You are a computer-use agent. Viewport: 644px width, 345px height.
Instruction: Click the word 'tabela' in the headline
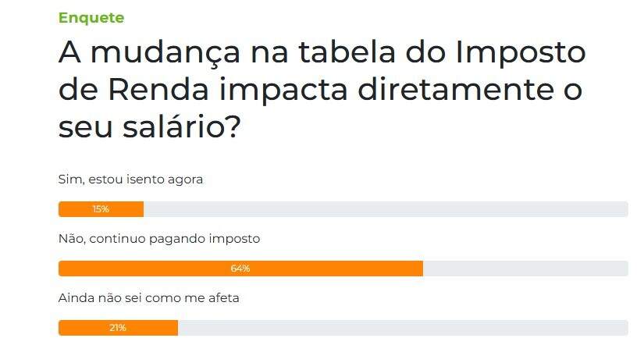coord(347,52)
